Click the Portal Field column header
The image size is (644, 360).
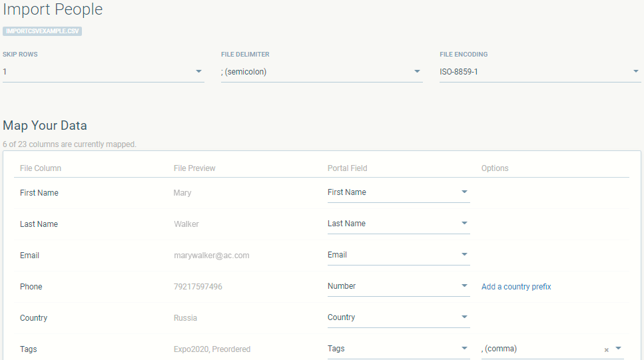point(347,168)
